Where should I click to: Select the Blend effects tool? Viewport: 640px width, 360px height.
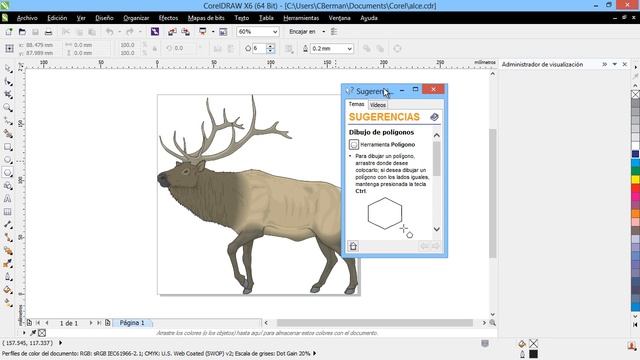pyautogui.click(x=8, y=251)
